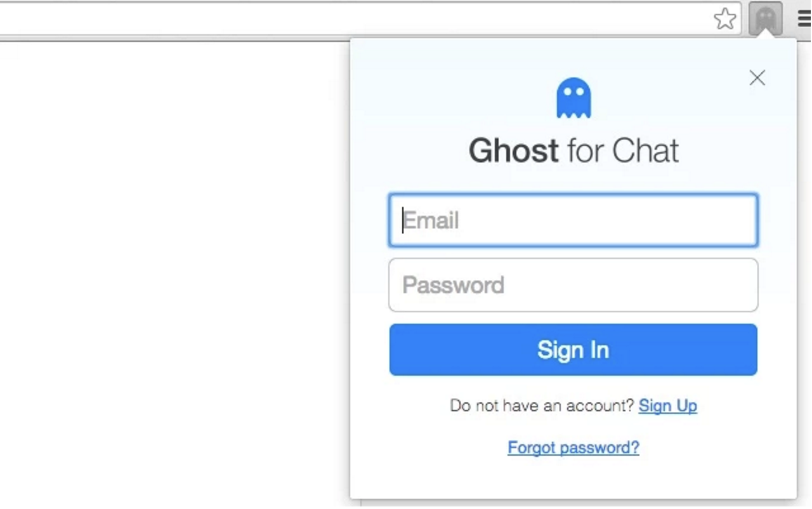This screenshot has height=509, width=812.
Task: Click the Ghost for Chat heading
Action: [x=573, y=151]
